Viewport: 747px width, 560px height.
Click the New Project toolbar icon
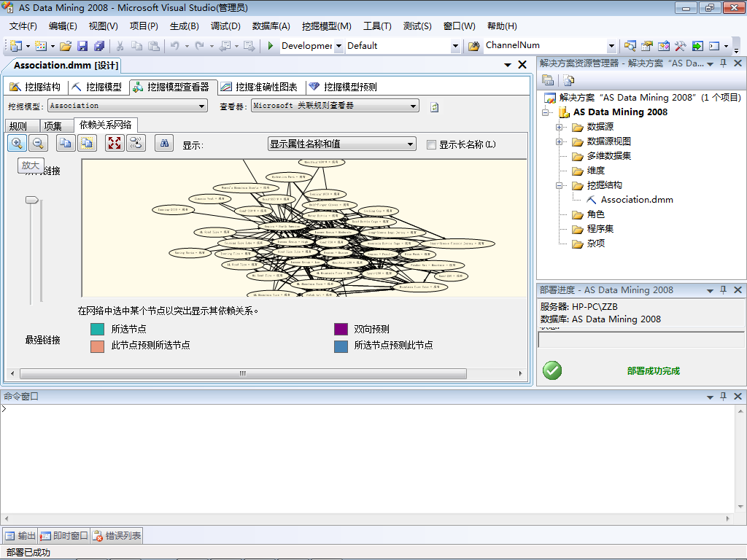coord(16,46)
